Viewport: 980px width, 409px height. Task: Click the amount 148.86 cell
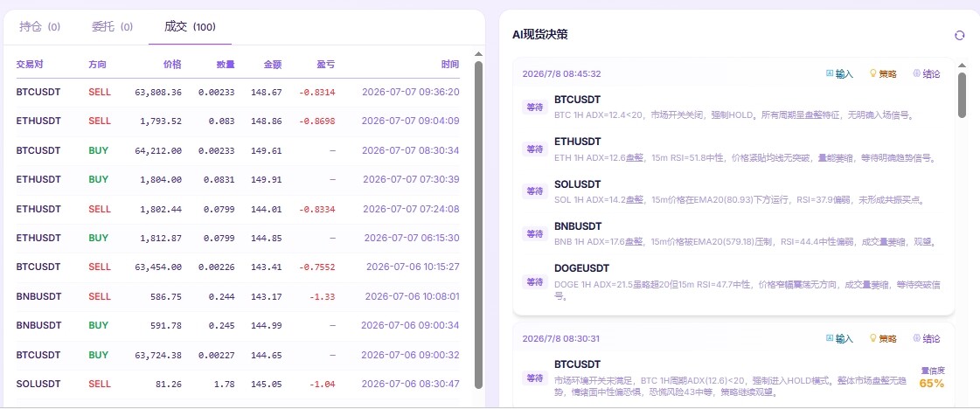[x=267, y=121]
